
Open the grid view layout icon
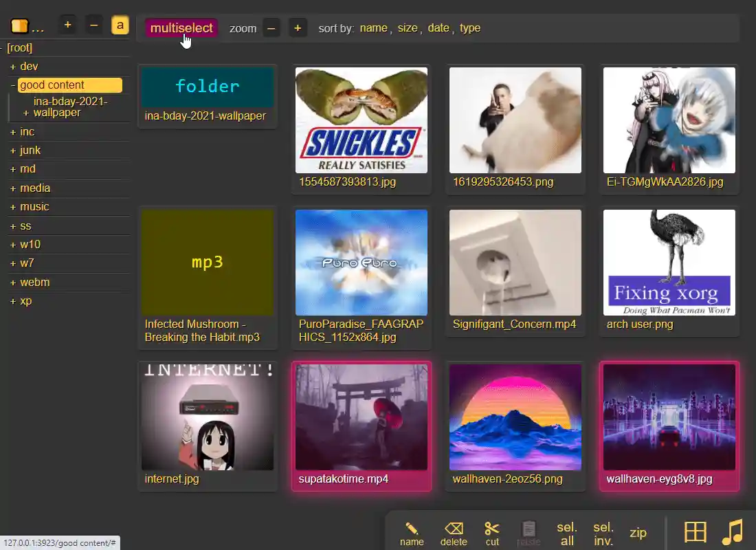tap(695, 531)
